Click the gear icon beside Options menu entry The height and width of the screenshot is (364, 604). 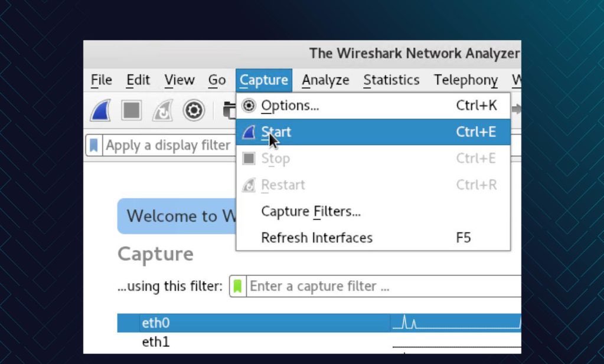click(249, 106)
